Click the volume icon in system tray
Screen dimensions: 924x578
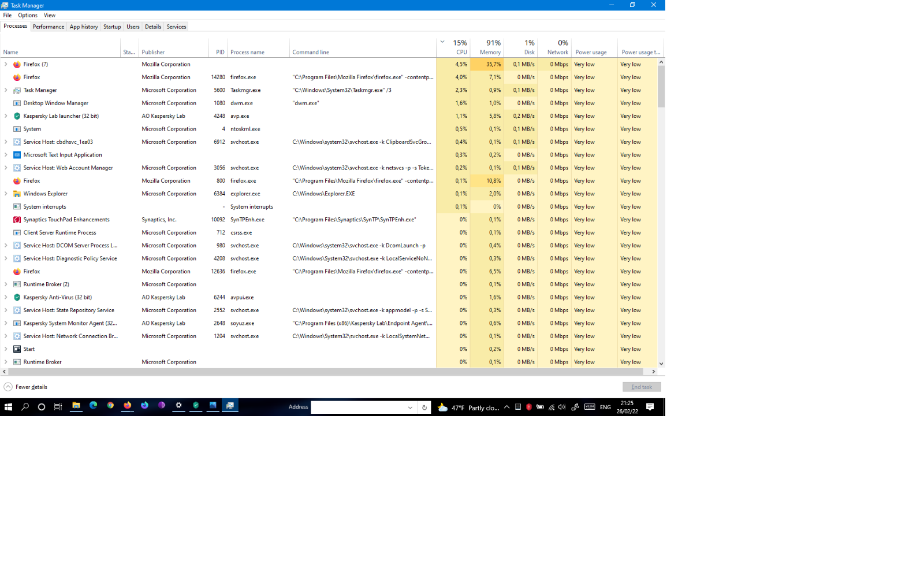[562, 407]
